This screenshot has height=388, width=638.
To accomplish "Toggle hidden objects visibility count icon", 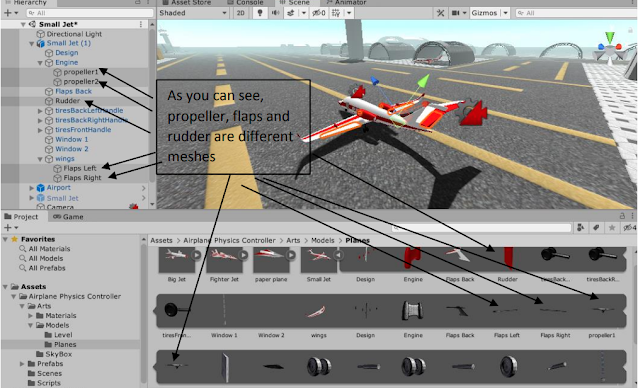I will (x=319, y=13).
